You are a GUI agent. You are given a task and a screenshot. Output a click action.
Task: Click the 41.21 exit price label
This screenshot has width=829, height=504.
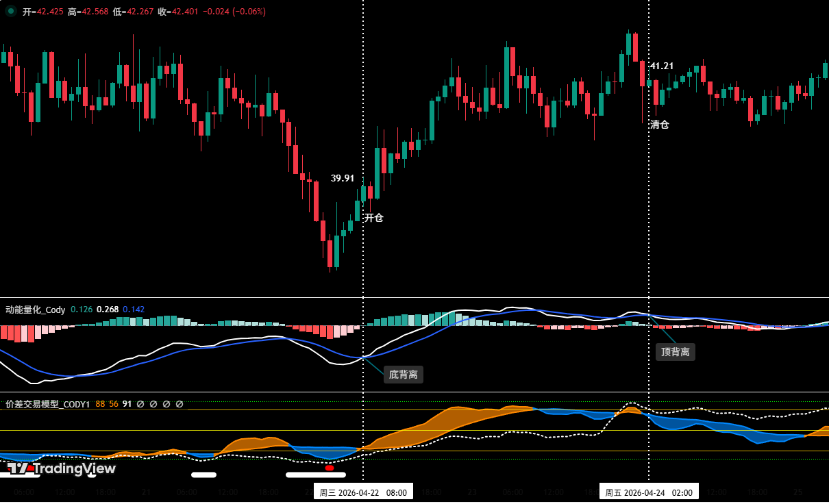[662, 66]
